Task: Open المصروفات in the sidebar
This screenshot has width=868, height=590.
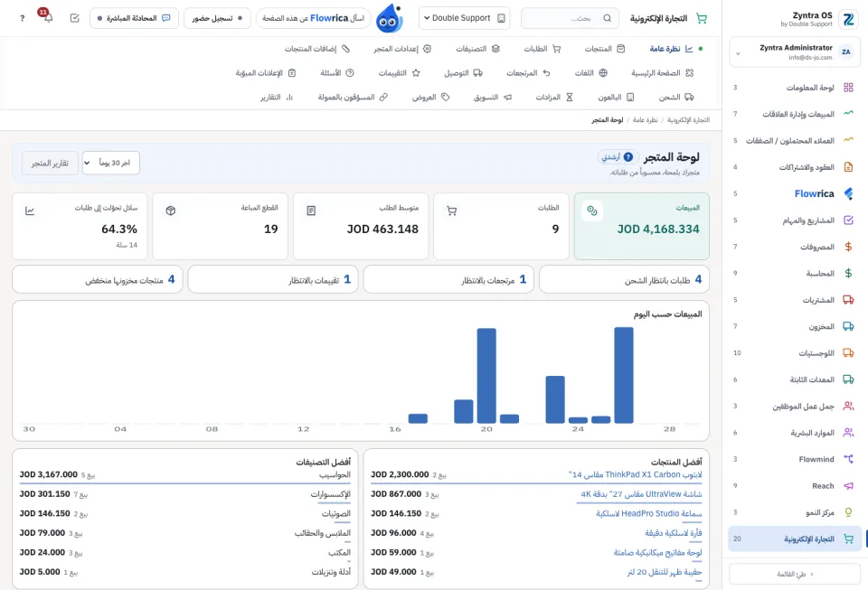Action: 795,247
